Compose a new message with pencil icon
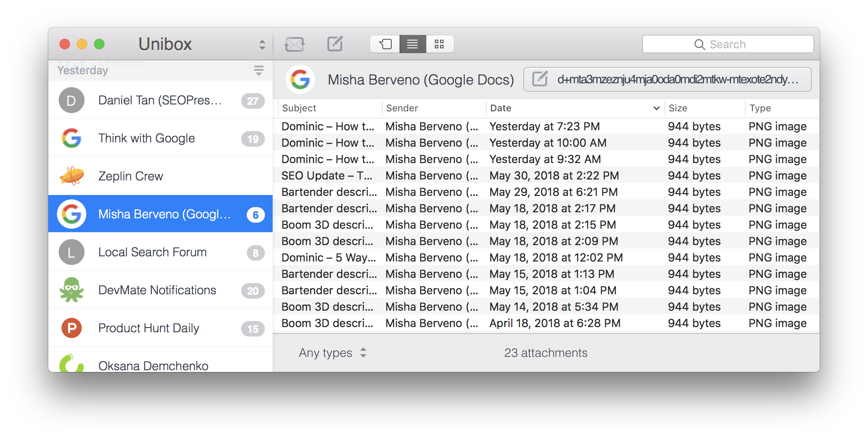 [x=335, y=44]
